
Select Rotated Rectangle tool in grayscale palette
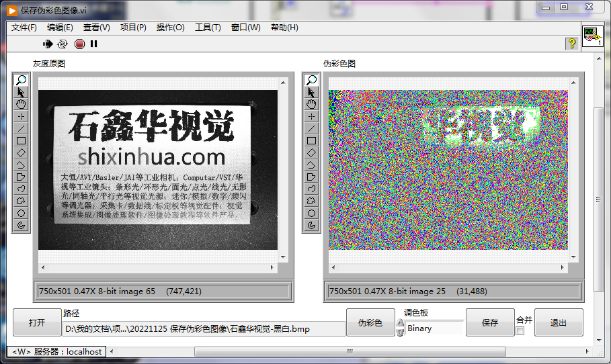21,152
